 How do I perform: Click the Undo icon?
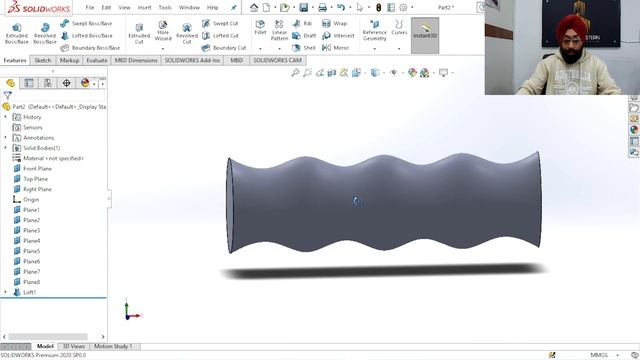[x=341, y=7]
